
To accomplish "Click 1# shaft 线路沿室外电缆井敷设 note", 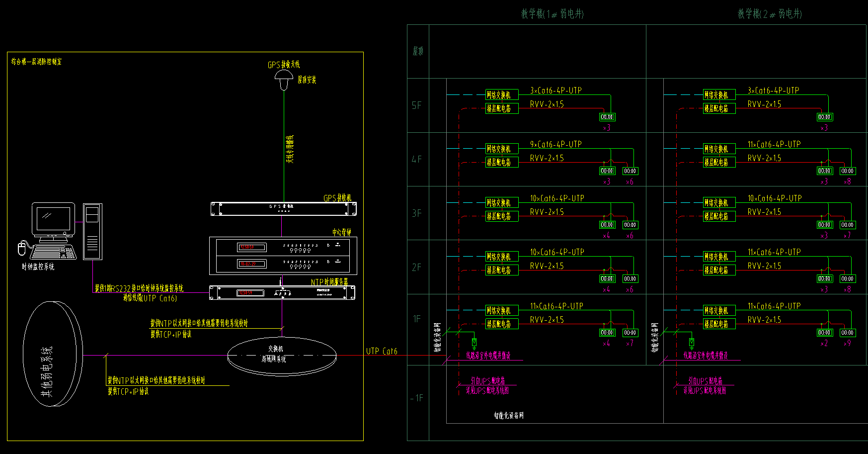I will click(488, 356).
